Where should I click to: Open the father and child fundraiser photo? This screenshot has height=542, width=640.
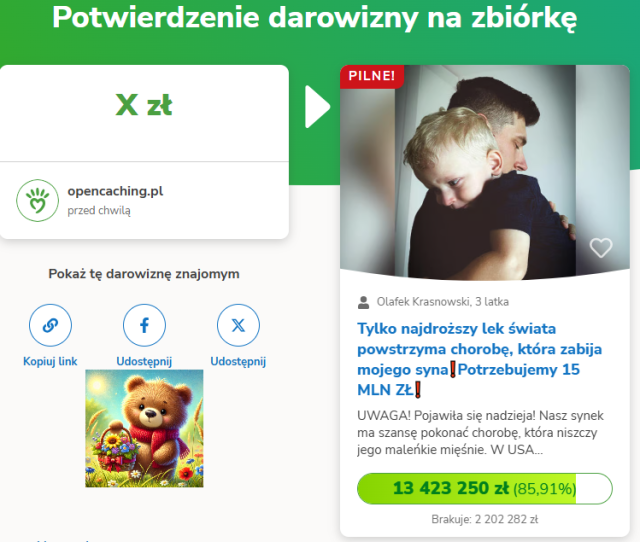(x=485, y=173)
